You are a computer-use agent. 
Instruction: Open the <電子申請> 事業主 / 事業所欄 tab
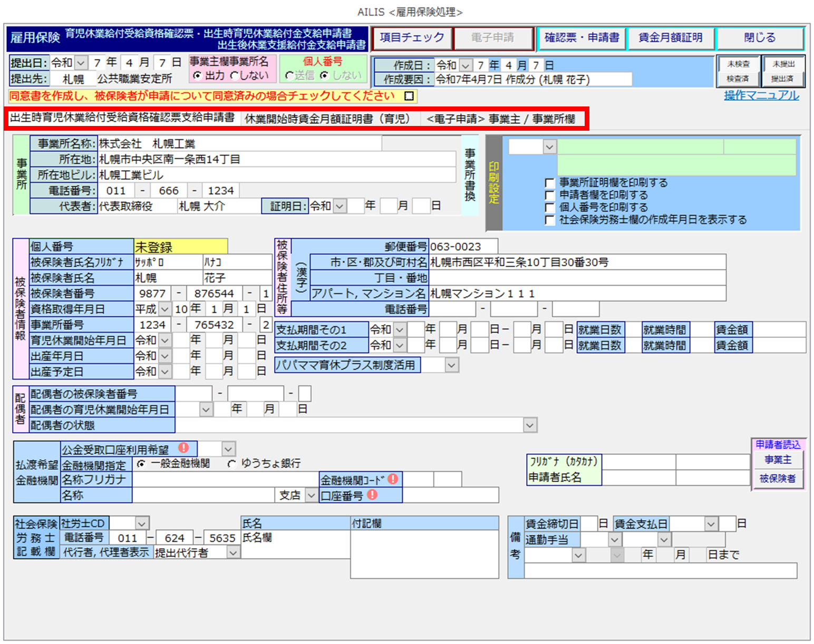pyautogui.click(x=500, y=119)
